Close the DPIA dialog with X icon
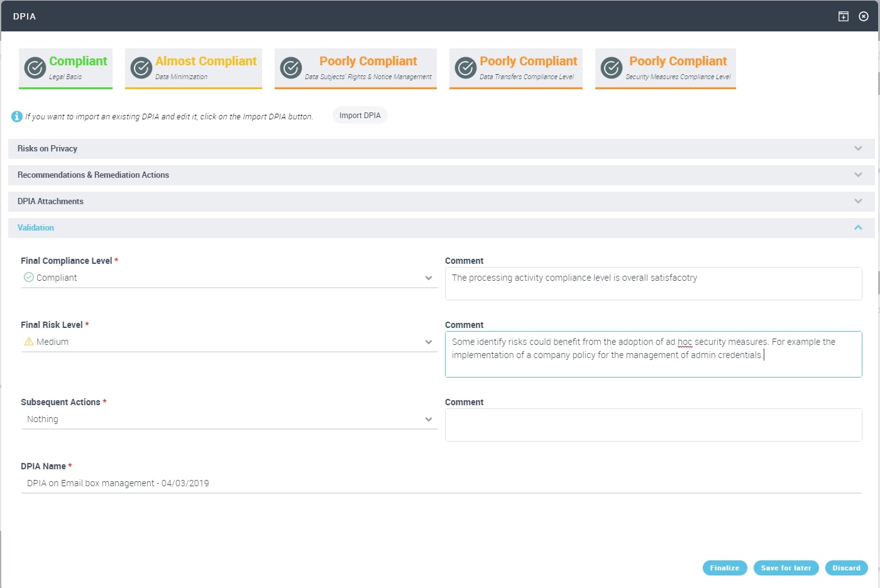This screenshot has height=588, width=880. click(864, 16)
